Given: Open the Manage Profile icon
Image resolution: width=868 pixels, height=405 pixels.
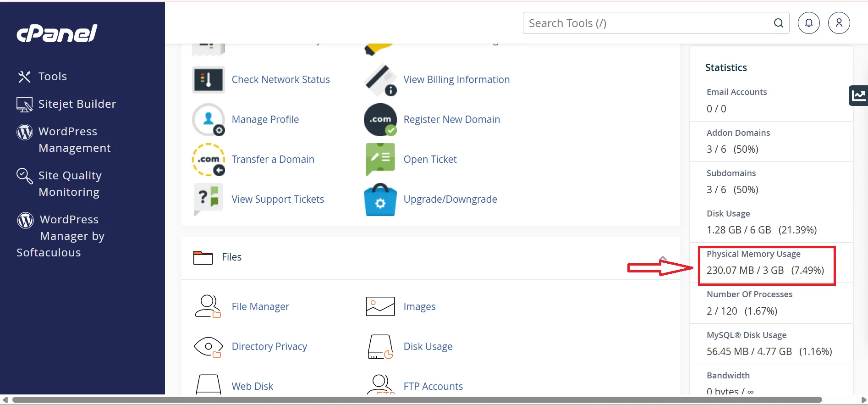Looking at the screenshot, I should [x=208, y=119].
